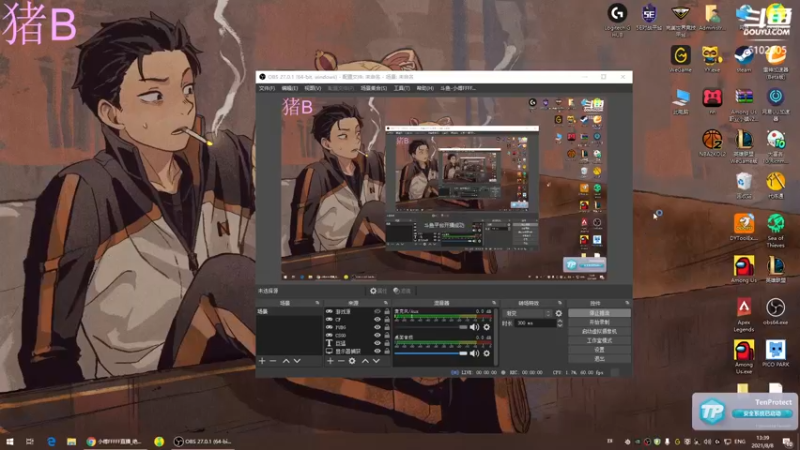Open Sea of Thieves desktop shortcut
Image resolution: width=800 pixels, height=450 pixels.
[x=776, y=231]
